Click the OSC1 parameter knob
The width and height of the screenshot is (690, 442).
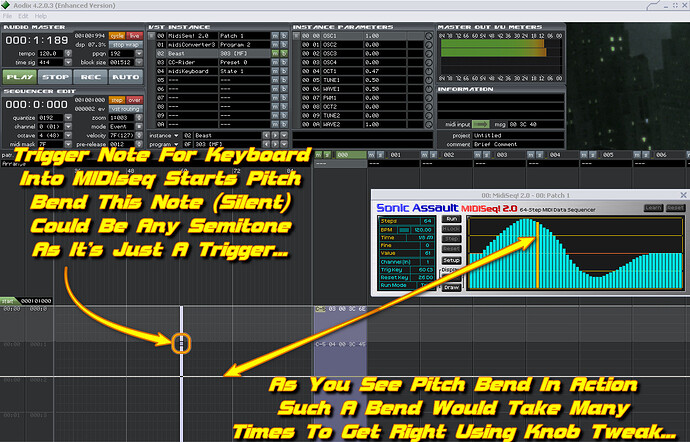click(x=426, y=35)
